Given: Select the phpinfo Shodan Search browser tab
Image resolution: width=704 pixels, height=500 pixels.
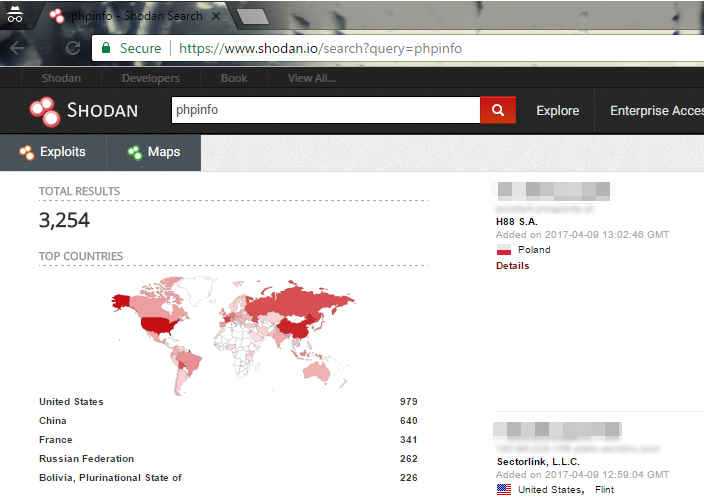Looking at the screenshot, I should pyautogui.click(x=135, y=16).
